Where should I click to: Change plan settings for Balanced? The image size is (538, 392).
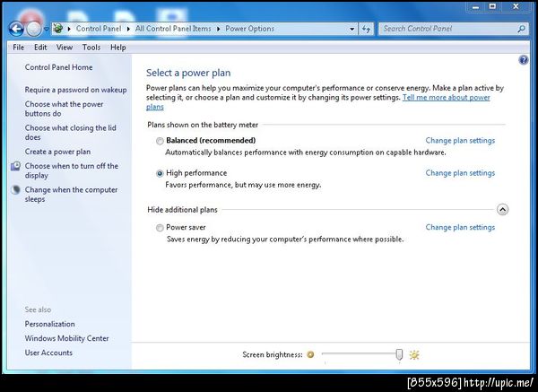point(460,141)
